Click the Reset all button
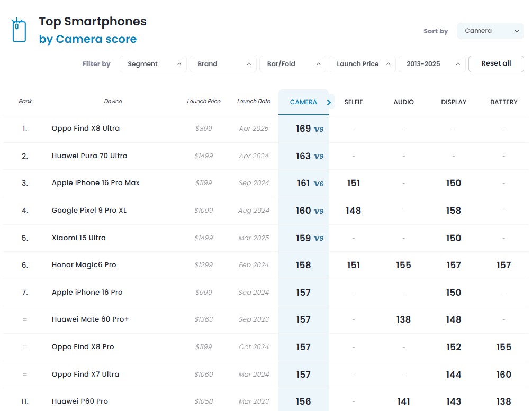This screenshot has width=532, height=411. tap(496, 64)
